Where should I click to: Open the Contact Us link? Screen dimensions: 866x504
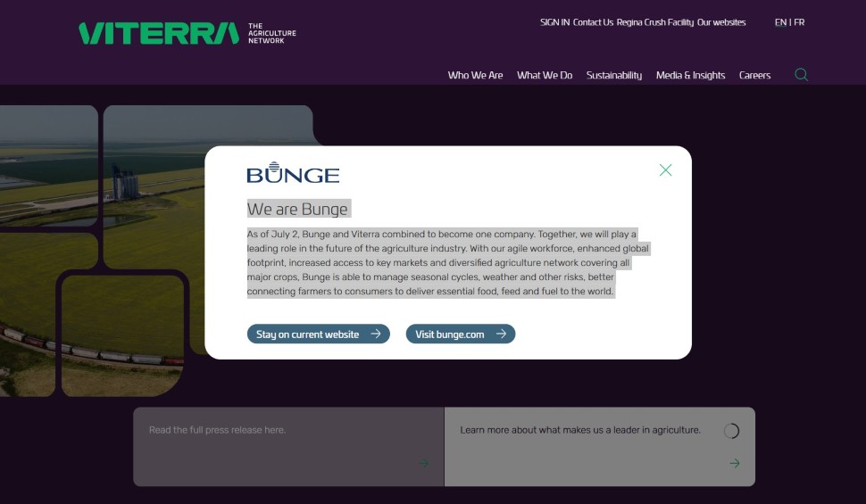pos(593,22)
